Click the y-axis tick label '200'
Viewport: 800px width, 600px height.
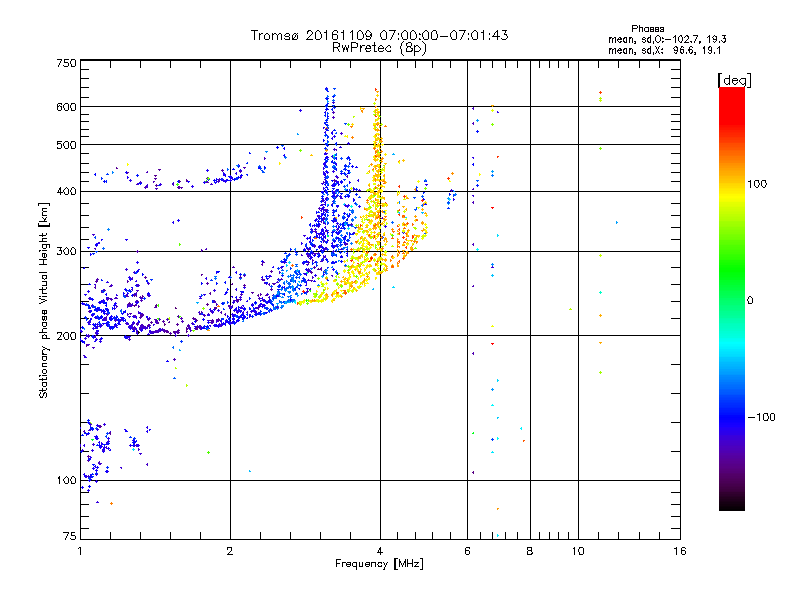[x=66, y=336]
